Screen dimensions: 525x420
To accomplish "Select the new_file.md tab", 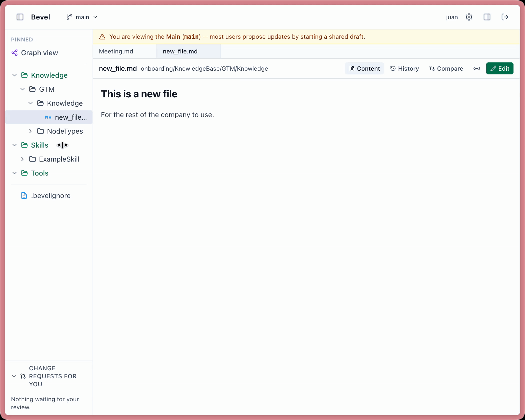I will [189, 51].
